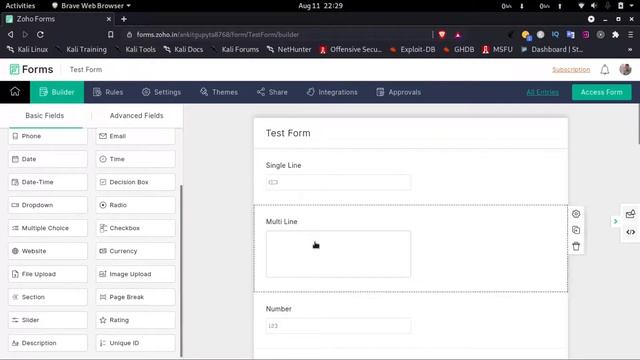Open the Brave hamburger menu

pos(630,35)
